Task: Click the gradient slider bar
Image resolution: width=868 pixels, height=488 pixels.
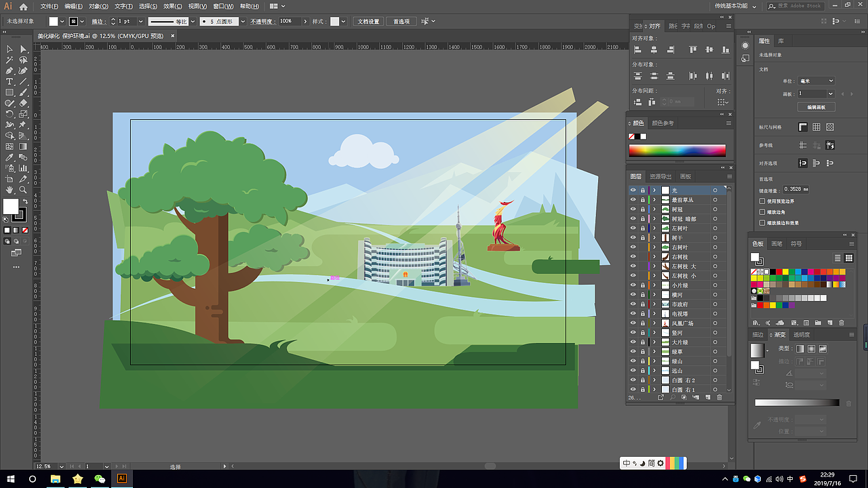Action: [797, 403]
